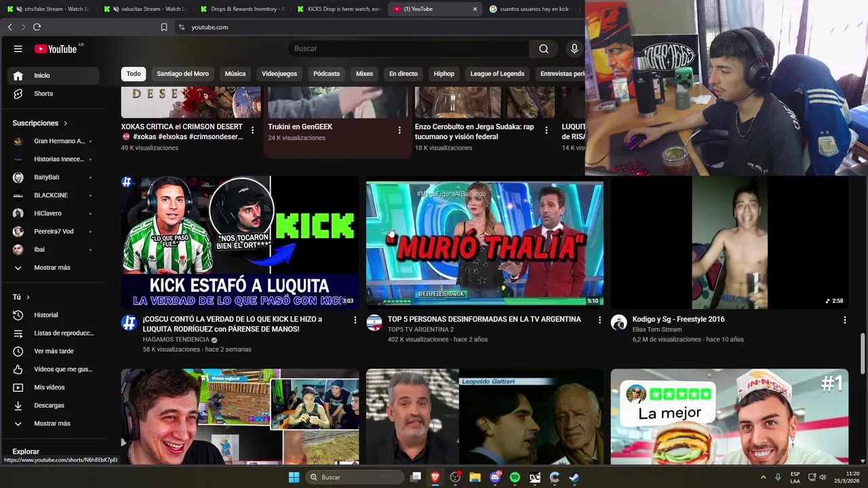The image size is (868, 488).
Task: Open options for XOKAS CRITICA video
Action: [x=252, y=130]
